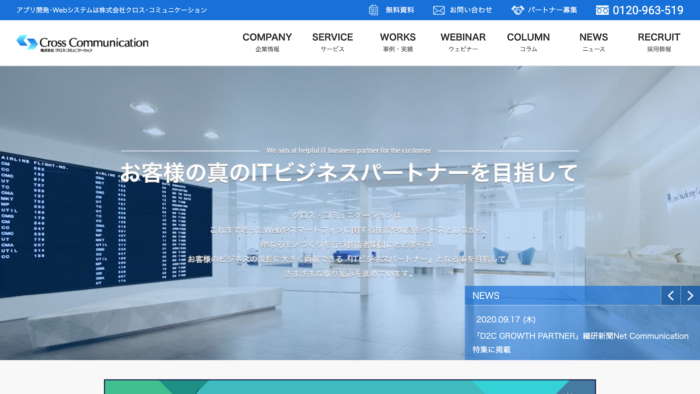The height and width of the screenshot is (394, 700).
Task: Click the パートナー募集 link
Action: pos(552,10)
